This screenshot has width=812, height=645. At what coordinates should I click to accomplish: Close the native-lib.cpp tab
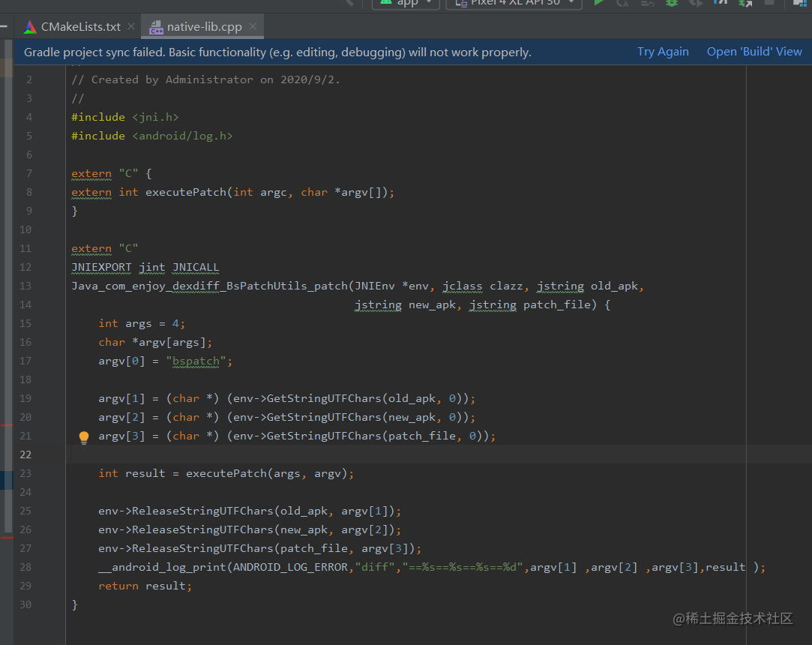click(253, 25)
